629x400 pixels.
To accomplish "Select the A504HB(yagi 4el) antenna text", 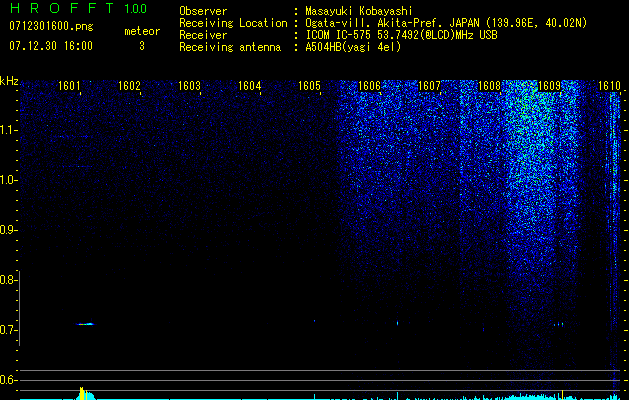I will tap(353, 47).
